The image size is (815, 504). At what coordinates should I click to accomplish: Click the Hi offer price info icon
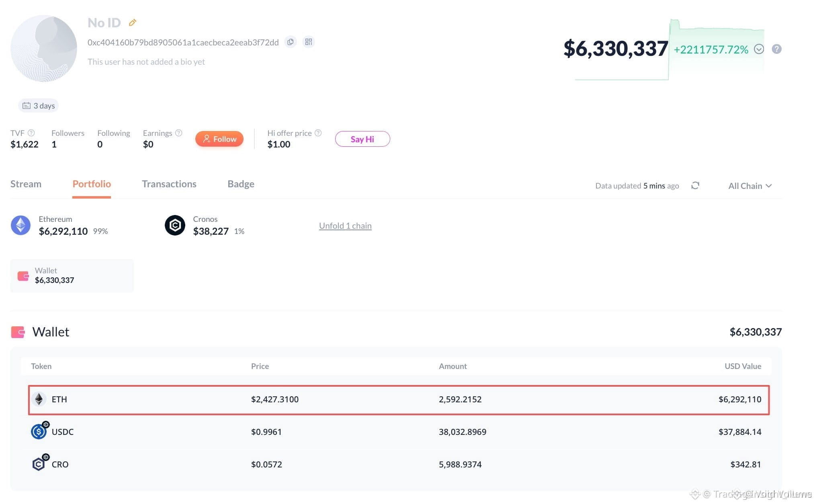(x=318, y=133)
